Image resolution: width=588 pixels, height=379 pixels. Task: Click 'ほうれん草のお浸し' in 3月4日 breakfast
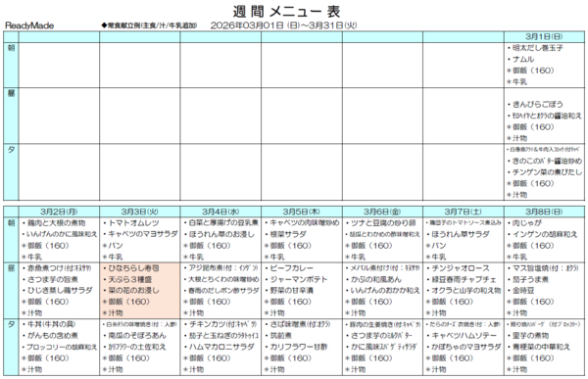click(x=221, y=234)
